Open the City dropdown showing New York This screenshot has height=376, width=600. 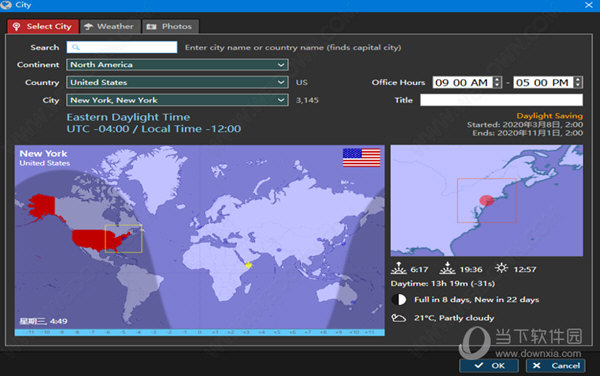click(177, 100)
